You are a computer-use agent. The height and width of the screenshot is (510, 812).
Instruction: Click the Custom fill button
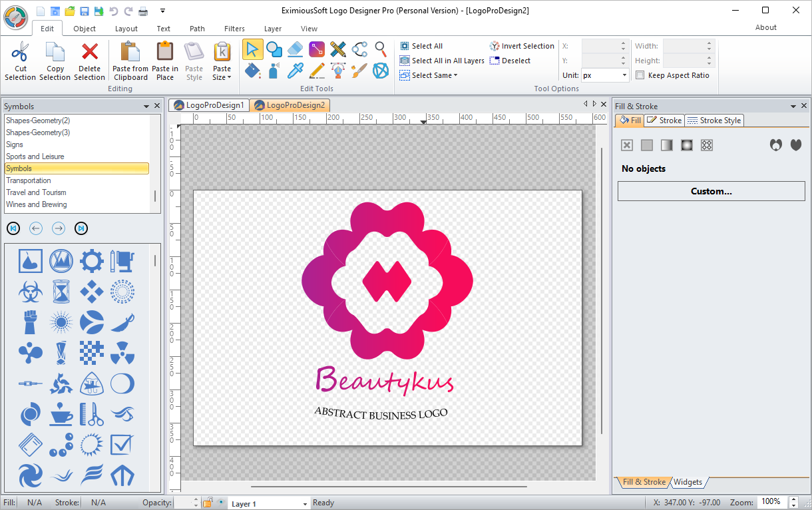point(711,191)
